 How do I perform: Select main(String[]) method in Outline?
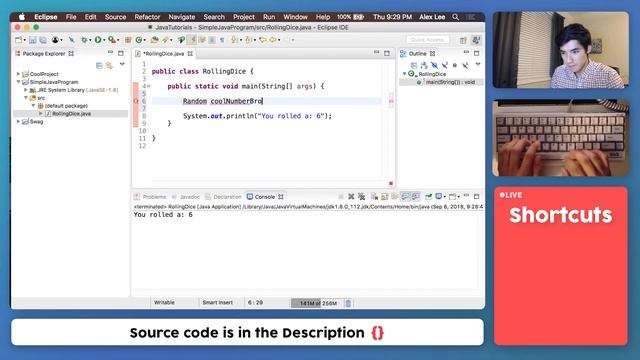pyautogui.click(x=450, y=82)
